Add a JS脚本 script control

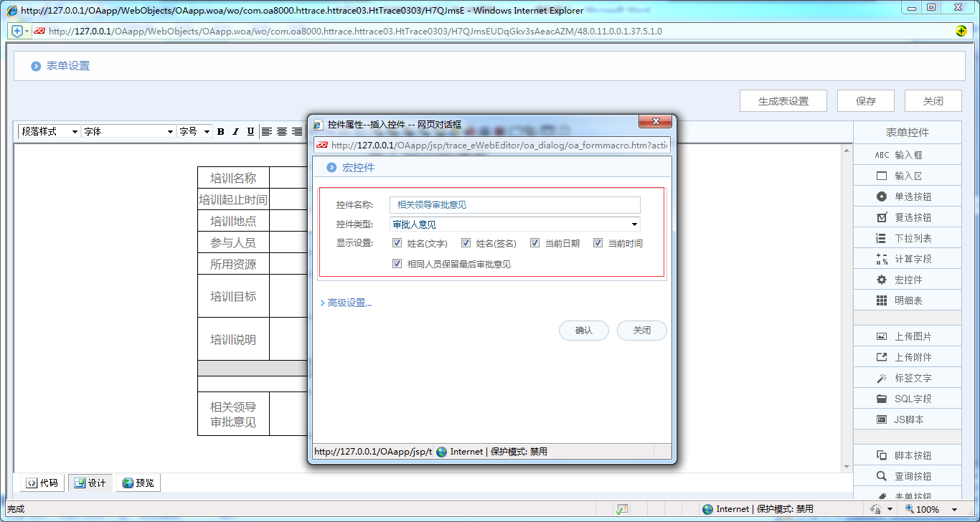tap(908, 419)
